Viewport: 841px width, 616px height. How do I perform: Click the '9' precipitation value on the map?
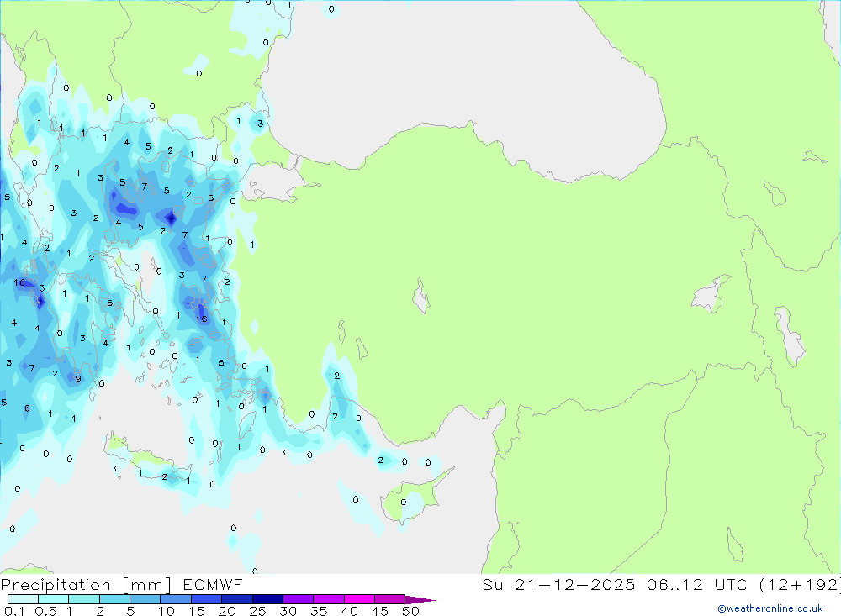78,379
